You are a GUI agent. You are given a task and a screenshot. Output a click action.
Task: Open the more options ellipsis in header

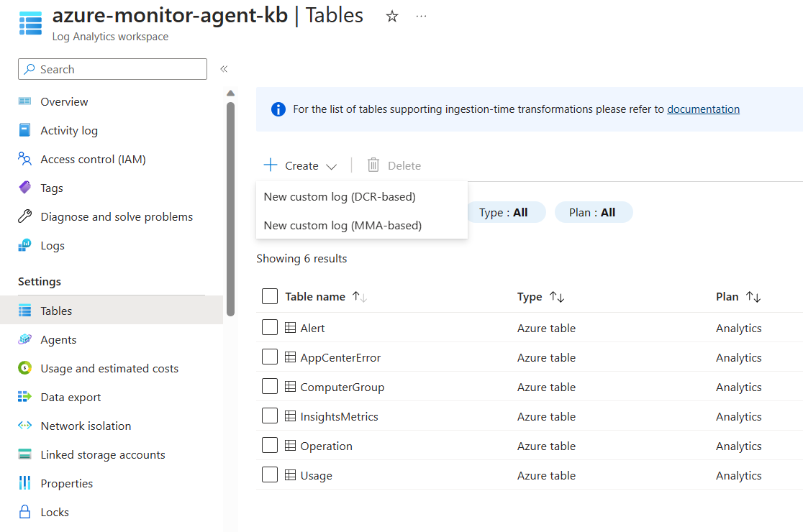point(421,17)
